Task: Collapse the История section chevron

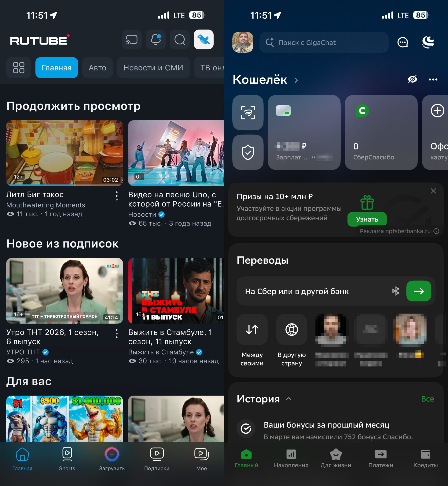Action: [288, 398]
